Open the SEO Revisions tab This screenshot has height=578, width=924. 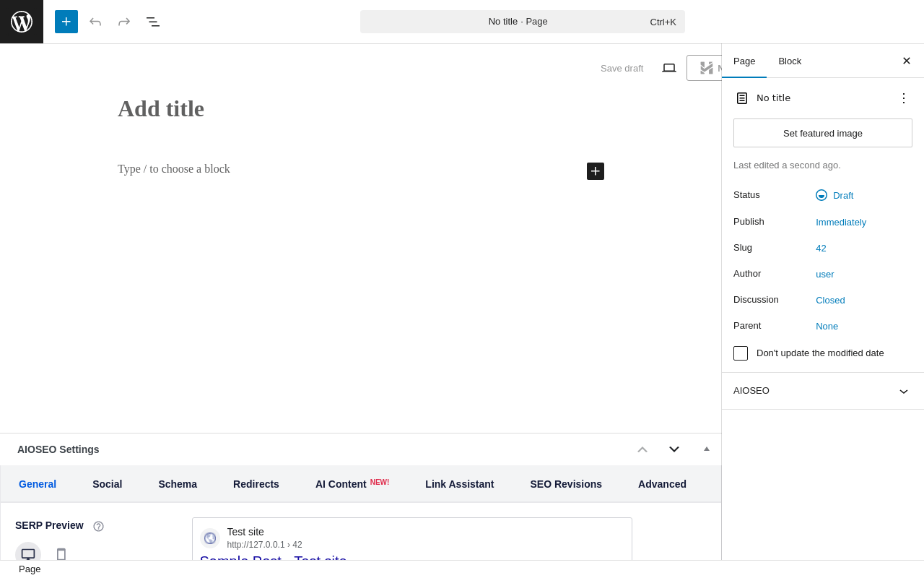pos(566,484)
